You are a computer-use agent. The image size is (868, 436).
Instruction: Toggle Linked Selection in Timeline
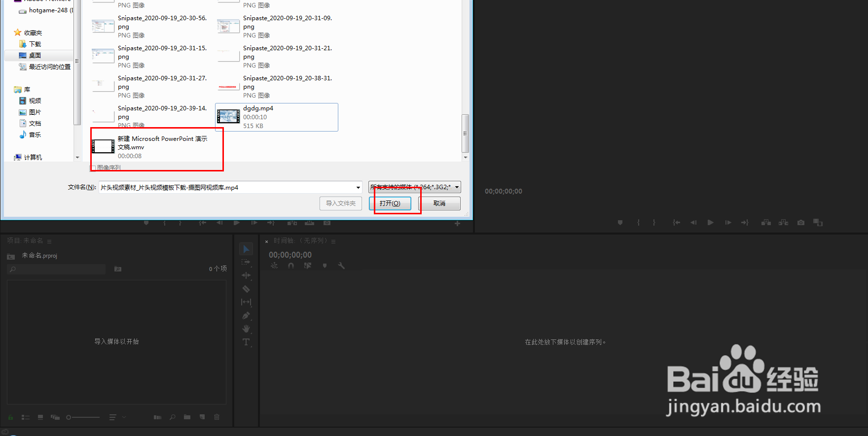pos(308,266)
